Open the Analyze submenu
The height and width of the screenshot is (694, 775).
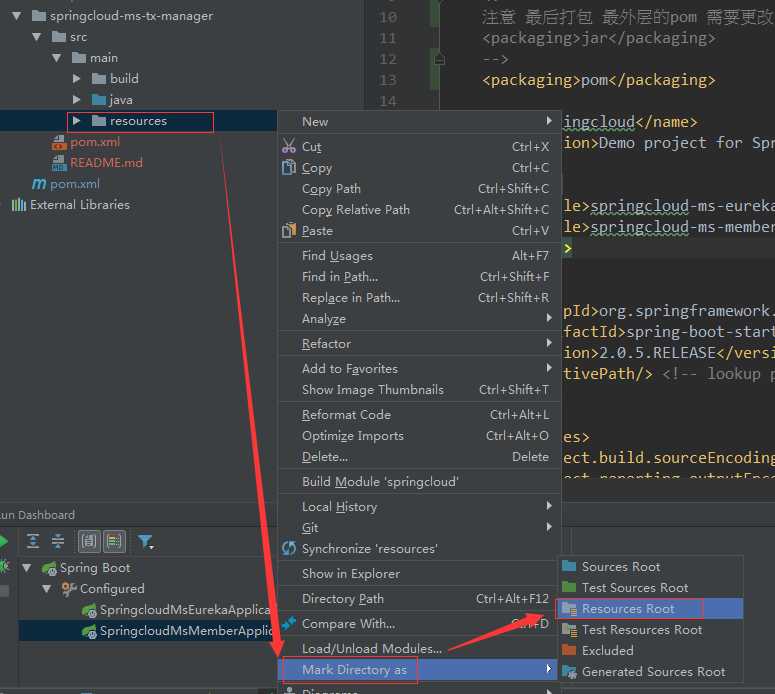(x=419, y=319)
